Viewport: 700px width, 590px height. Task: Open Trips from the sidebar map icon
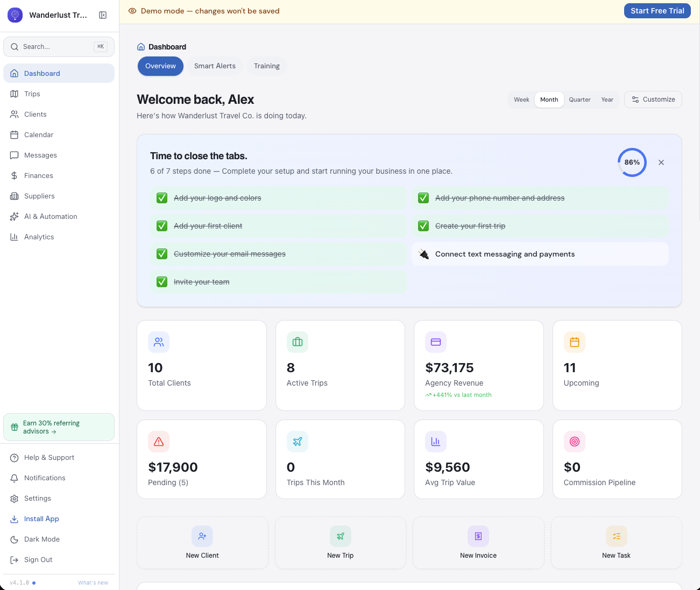(15, 94)
